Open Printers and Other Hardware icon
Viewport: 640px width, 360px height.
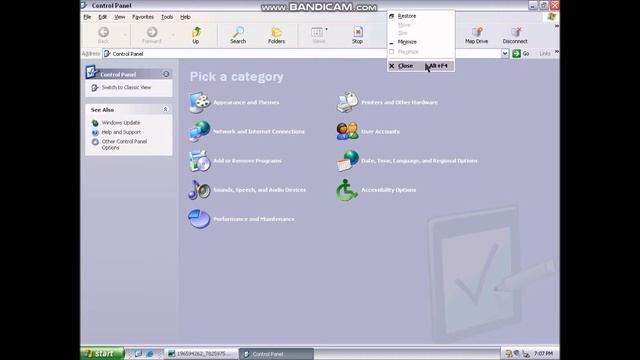tap(347, 102)
